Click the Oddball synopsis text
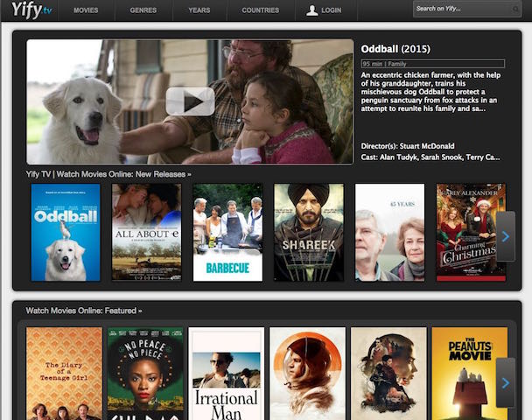Screen dimensions: 532x420 point(430,92)
